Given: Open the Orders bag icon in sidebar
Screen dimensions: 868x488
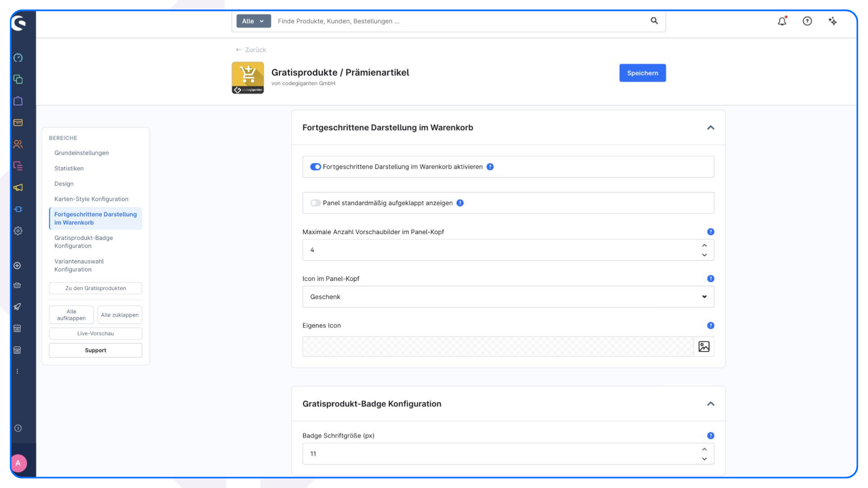Looking at the screenshot, I should tap(18, 101).
